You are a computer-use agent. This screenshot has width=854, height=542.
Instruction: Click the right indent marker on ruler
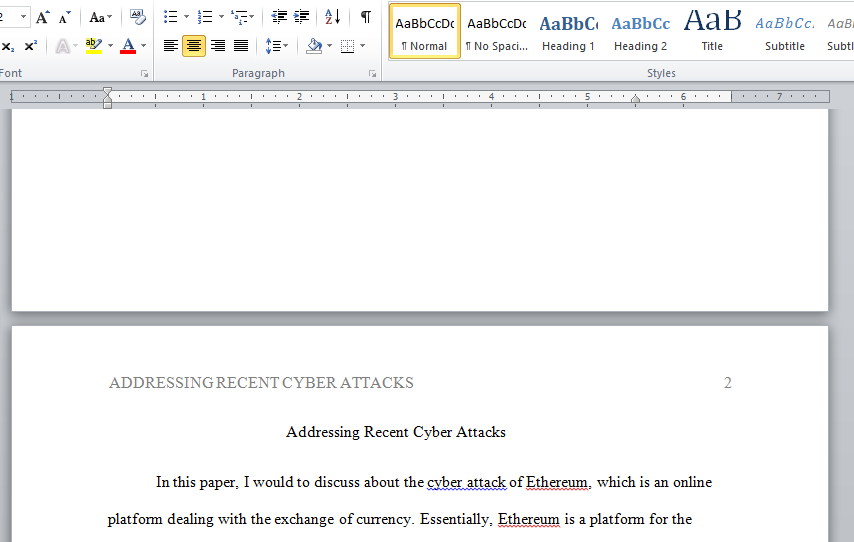(635, 99)
